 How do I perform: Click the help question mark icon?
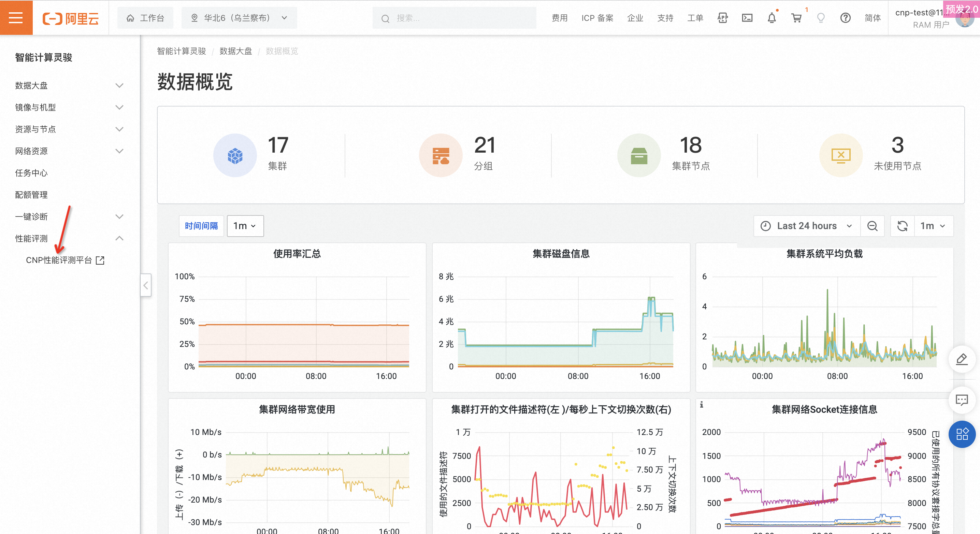(845, 18)
